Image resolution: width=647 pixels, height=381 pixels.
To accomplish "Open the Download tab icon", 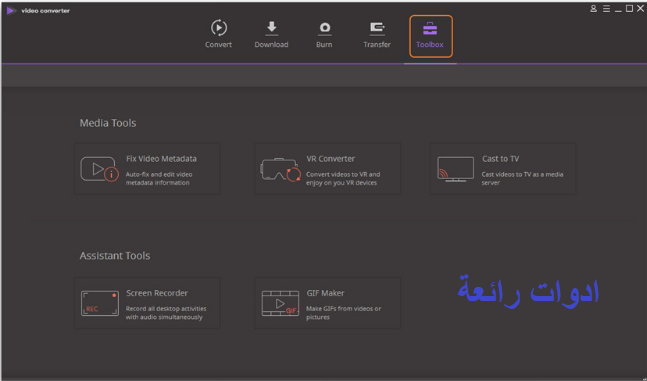I will click(272, 28).
